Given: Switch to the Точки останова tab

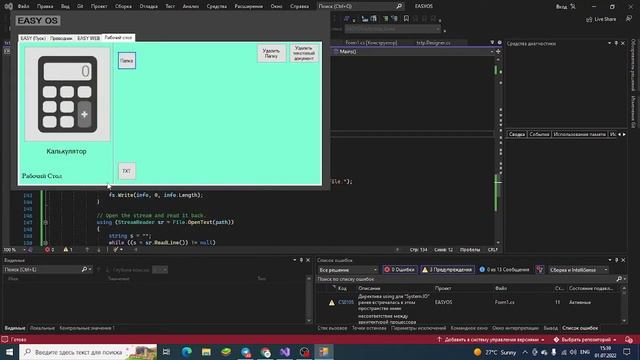Looking at the screenshot, I should pos(369,328).
